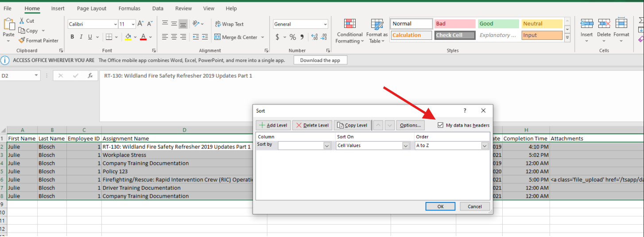
Task: Toggle Italic formatting
Action: pyautogui.click(x=81, y=37)
